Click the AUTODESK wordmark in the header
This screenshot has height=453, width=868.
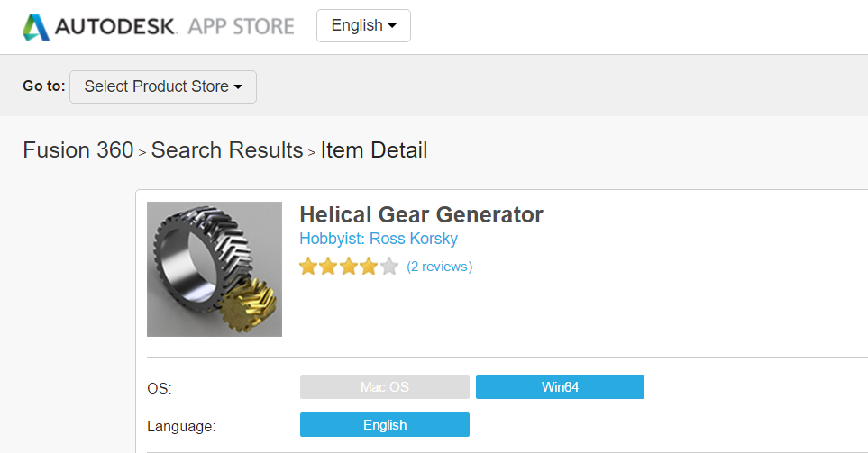117,26
